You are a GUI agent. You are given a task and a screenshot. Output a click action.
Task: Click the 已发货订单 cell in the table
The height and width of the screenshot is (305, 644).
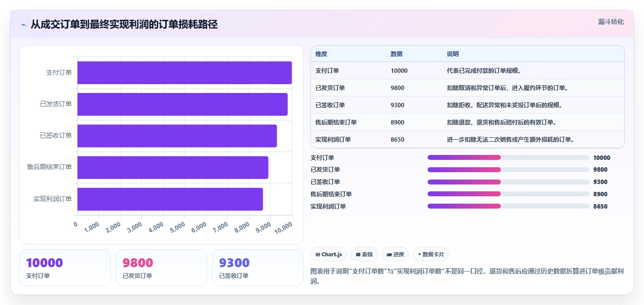330,88
